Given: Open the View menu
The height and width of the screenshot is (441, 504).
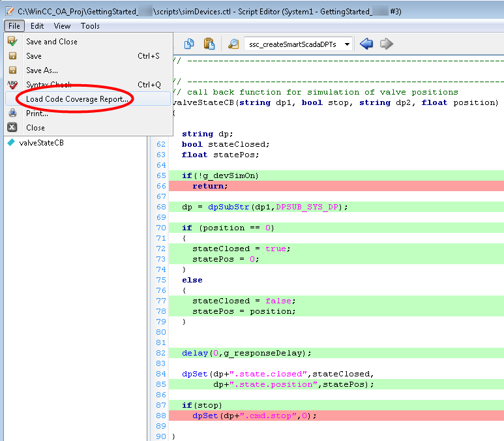Looking at the screenshot, I should 63,26.
